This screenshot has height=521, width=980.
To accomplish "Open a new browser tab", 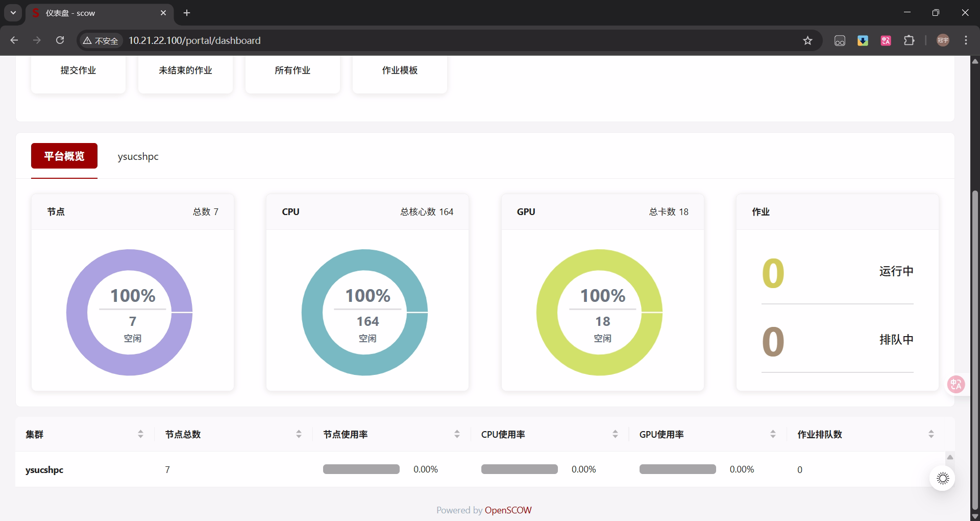I will coord(187,13).
